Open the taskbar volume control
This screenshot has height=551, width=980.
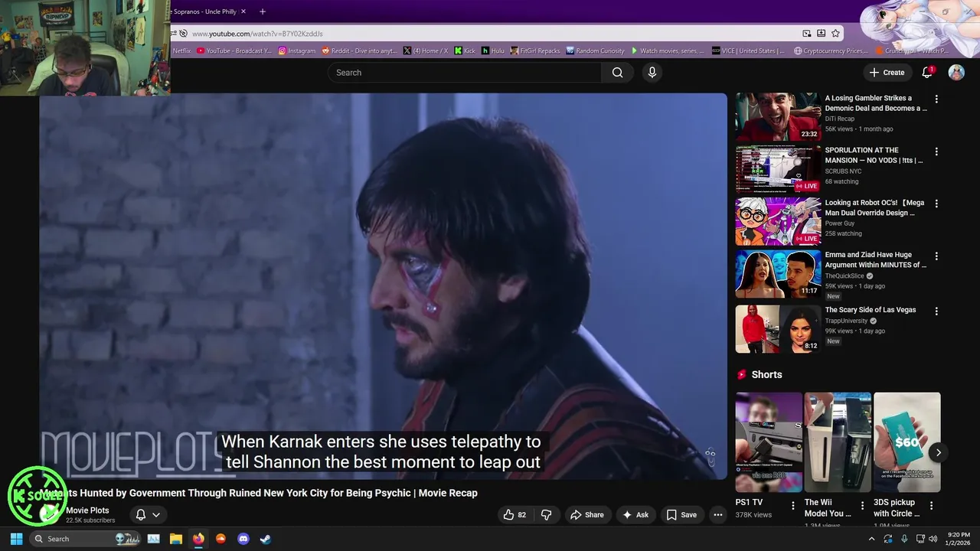pyautogui.click(x=933, y=539)
